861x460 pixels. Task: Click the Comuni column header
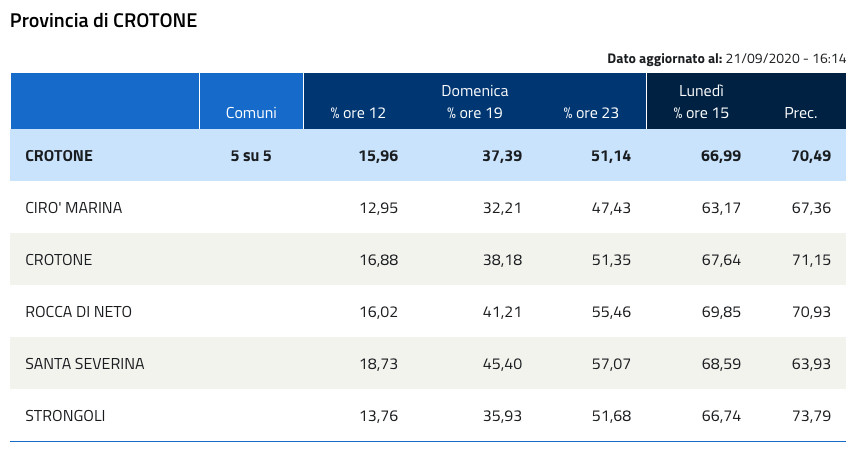251,113
